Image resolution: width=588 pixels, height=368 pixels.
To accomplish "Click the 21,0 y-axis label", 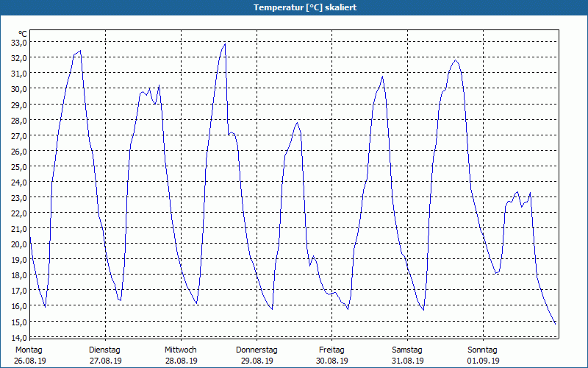I will [19, 228].
